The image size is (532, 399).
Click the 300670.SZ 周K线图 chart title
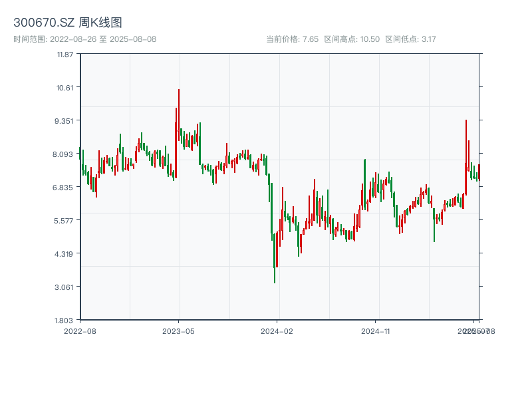68,23
